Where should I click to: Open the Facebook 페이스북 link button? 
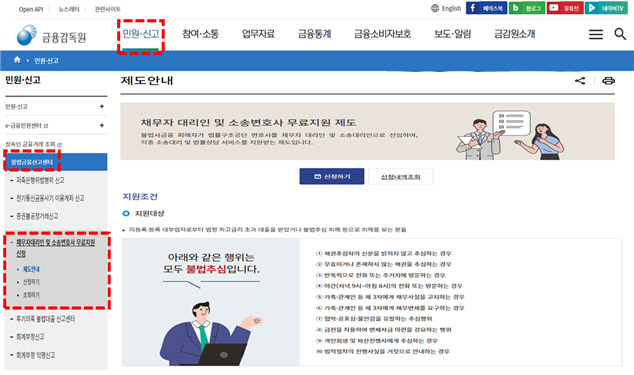[486, 8]
